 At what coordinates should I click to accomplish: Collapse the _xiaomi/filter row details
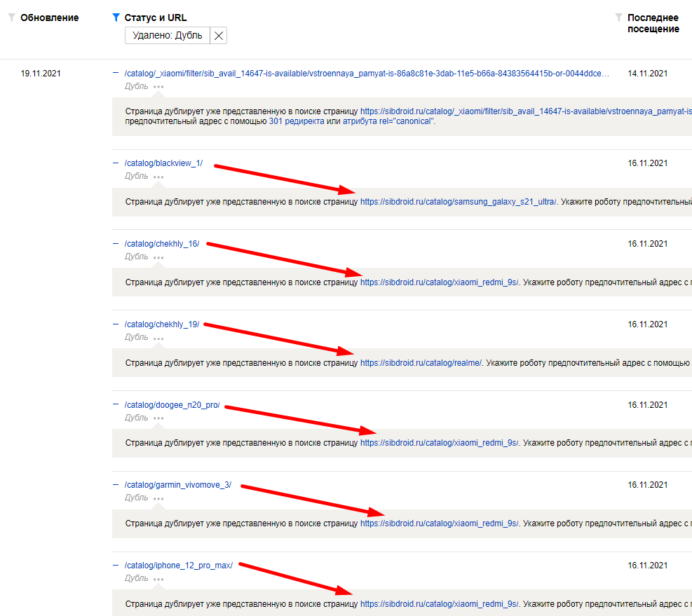116,74
